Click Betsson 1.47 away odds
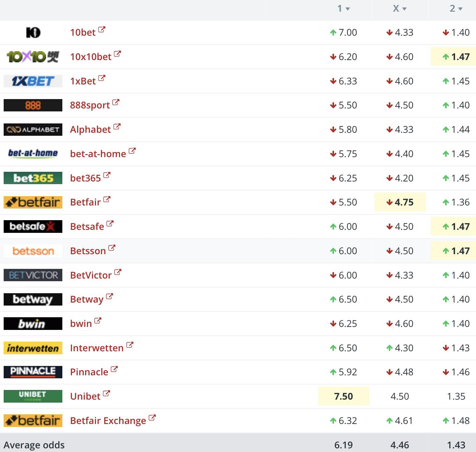Screen dimensions: 476x452 [x=456, y=251]
